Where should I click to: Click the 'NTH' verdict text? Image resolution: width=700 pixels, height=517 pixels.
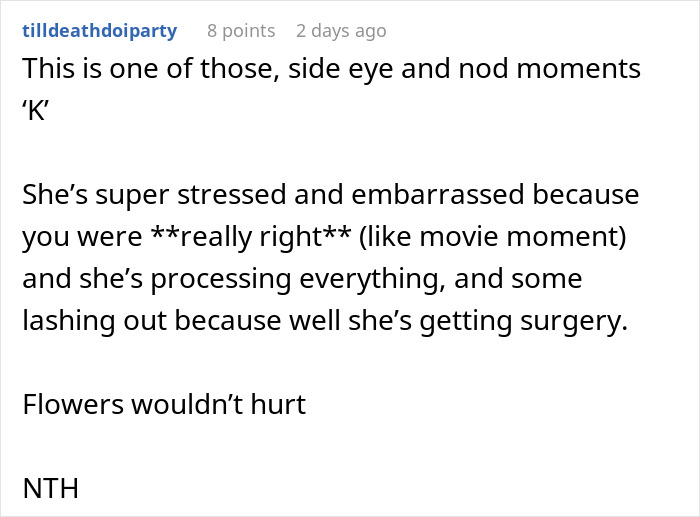tap(50, 489)
